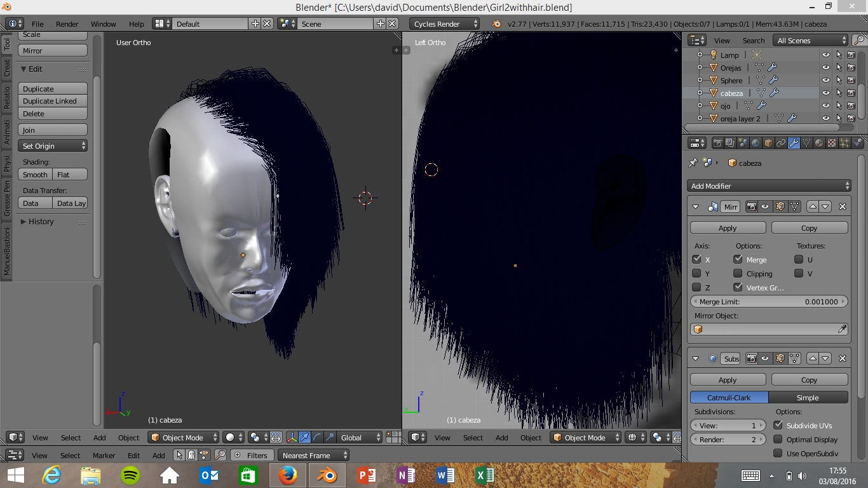Open the Object Mode selector
868x488 pixels.
pos(184,437)
